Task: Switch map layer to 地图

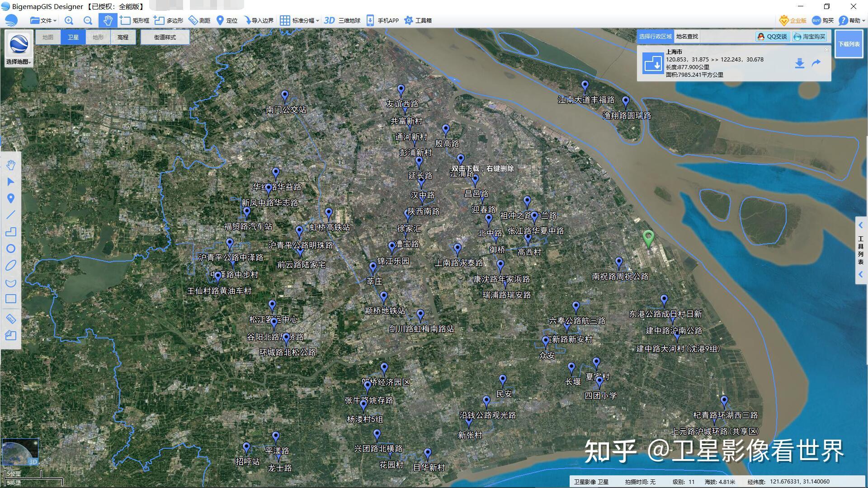Action: [48, 37]
